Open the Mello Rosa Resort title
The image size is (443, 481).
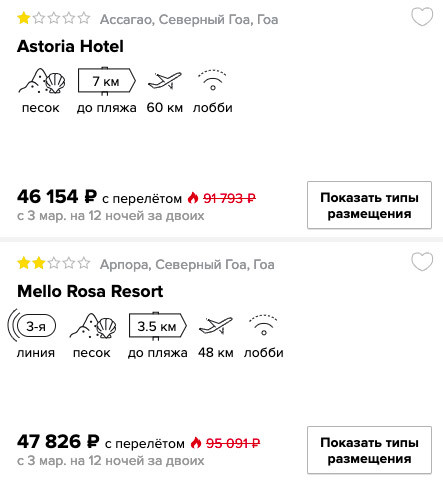coord(90,291)
